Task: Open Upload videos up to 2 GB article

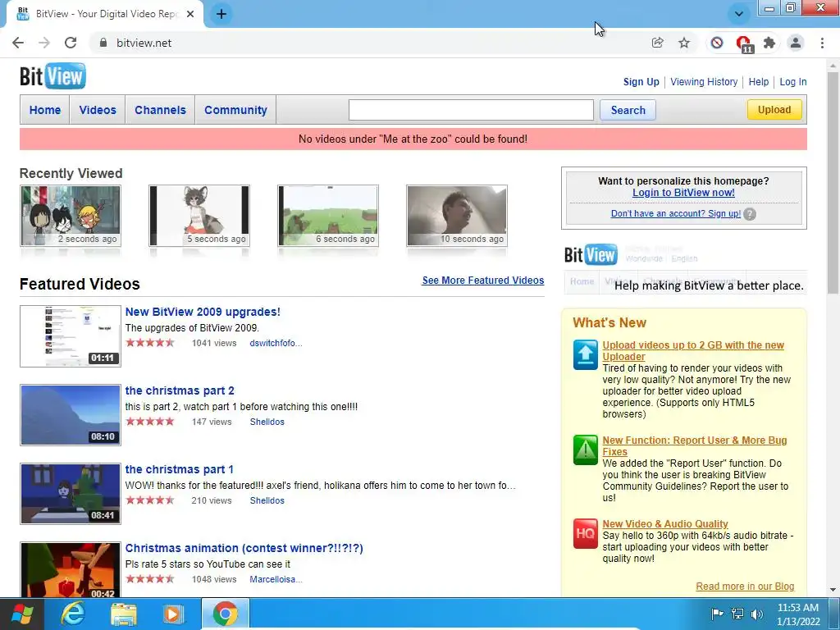Action: (x=692, y=350)
